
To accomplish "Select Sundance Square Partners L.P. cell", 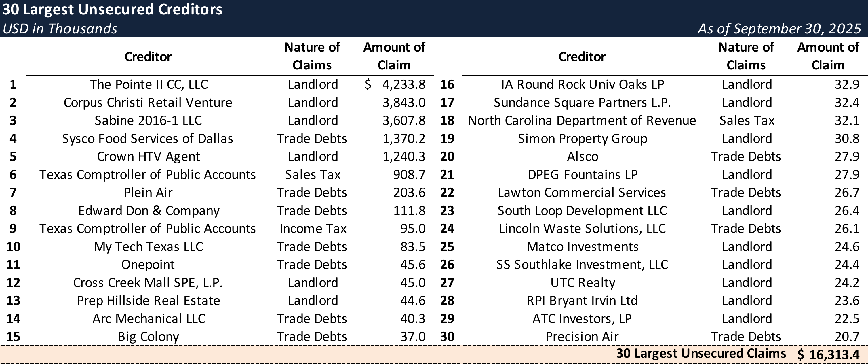I will click(582, 103).
